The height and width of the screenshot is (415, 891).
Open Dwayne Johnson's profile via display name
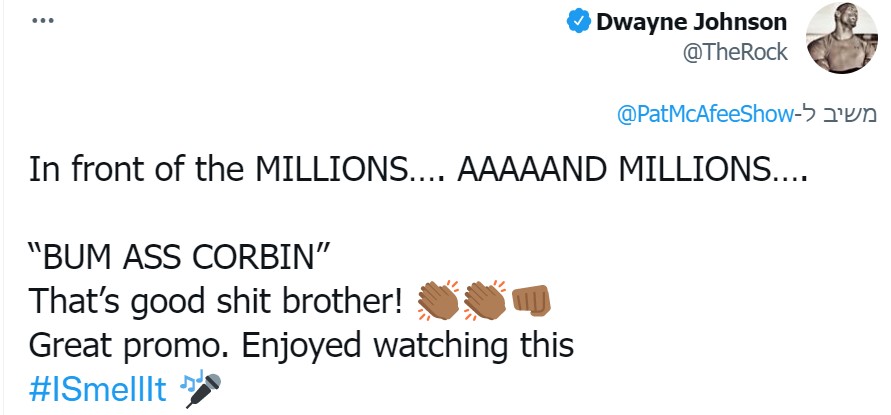click(691, 22)
